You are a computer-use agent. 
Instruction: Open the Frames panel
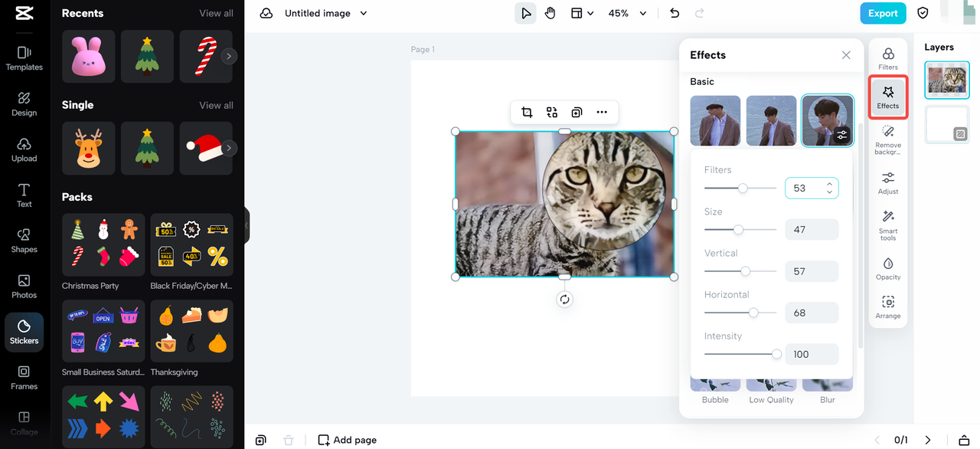(24, 378)
